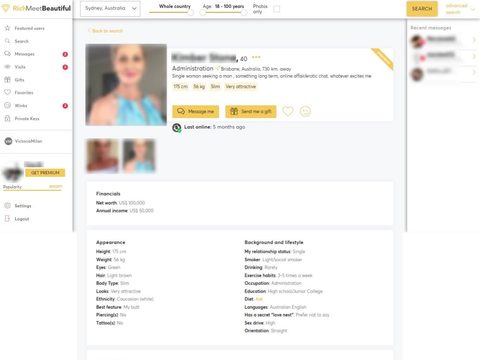Open the Messages speech bubble icon
The height and width of the screenshot is (360, 480).
[x=7, y=54]
